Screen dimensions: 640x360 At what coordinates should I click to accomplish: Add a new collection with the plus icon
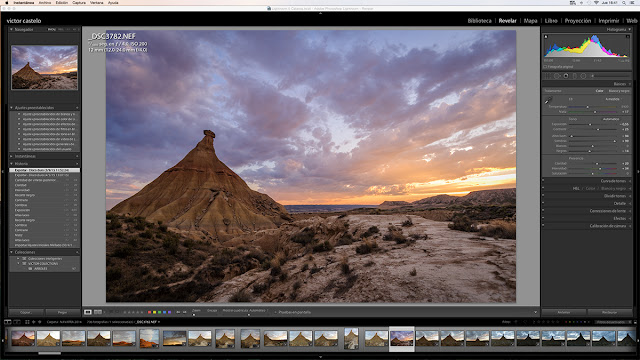77,252
